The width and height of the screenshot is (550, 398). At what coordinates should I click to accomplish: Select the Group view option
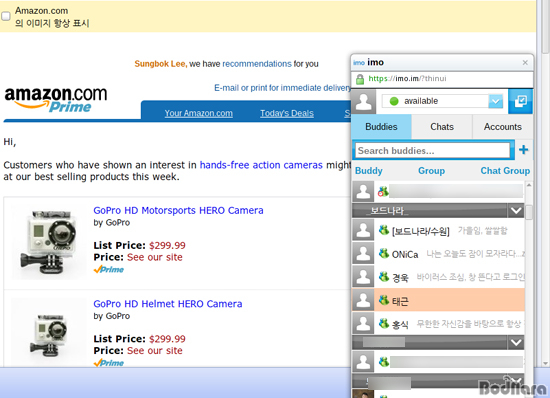pos(431,171)
